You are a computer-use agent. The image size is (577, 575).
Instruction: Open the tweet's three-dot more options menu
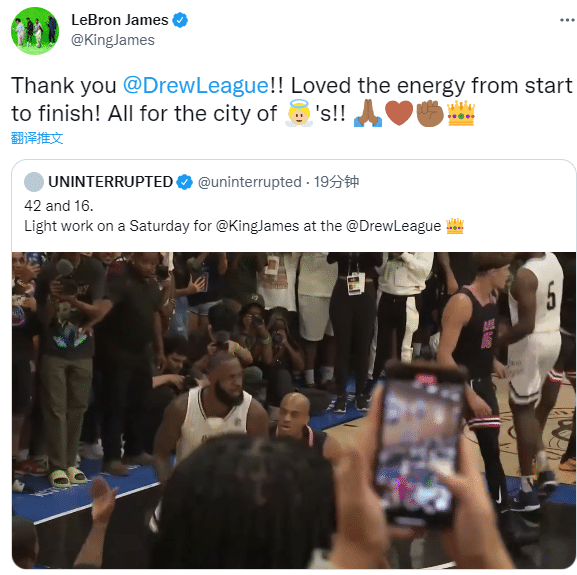pos(567,20)
